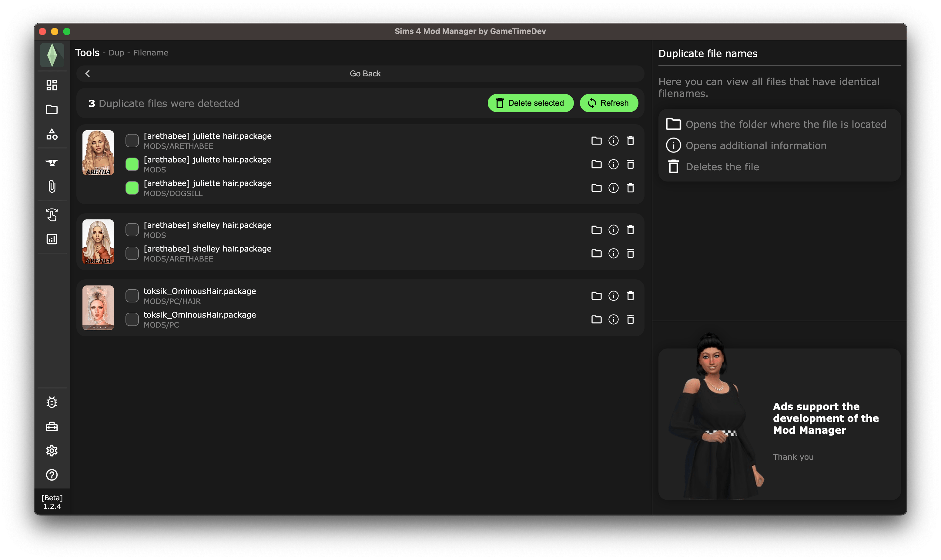
Task: Uncheck juliette hair in MODS/DOGSILL
Action: [132, 188]
